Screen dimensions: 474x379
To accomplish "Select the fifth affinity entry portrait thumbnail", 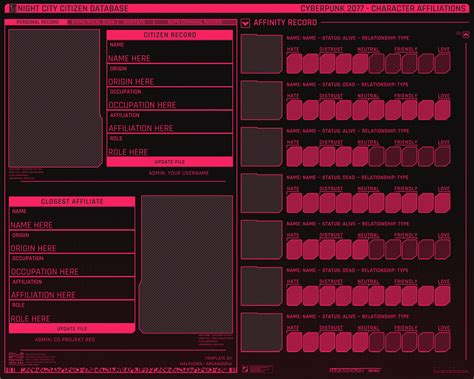I will pyautogui.click(x=262, y=239).
